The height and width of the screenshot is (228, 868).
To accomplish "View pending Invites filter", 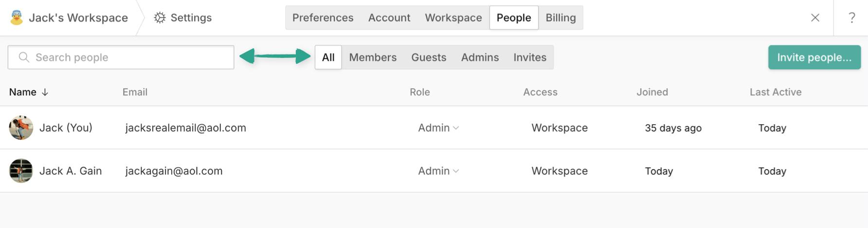I will click(x=530, y=57).
